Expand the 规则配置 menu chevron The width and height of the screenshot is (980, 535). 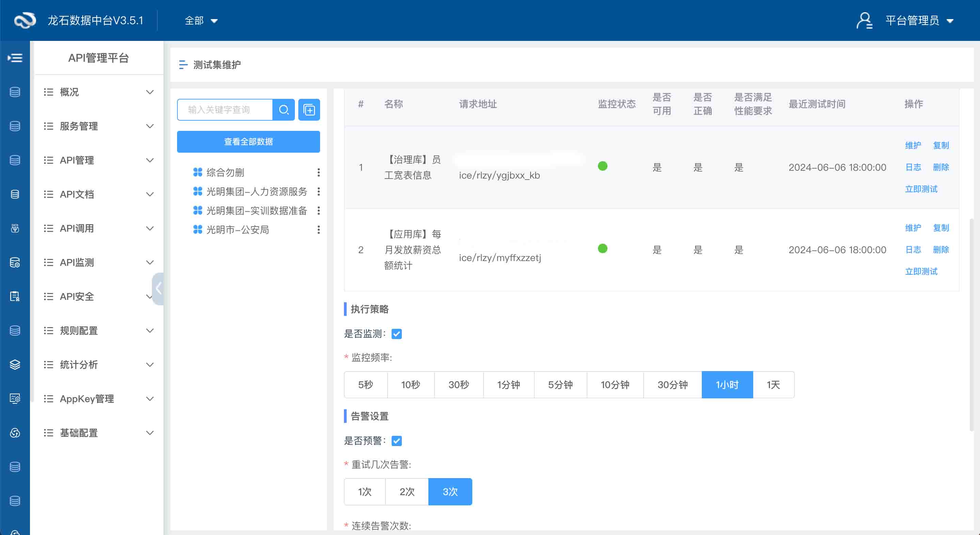(150, 331)
